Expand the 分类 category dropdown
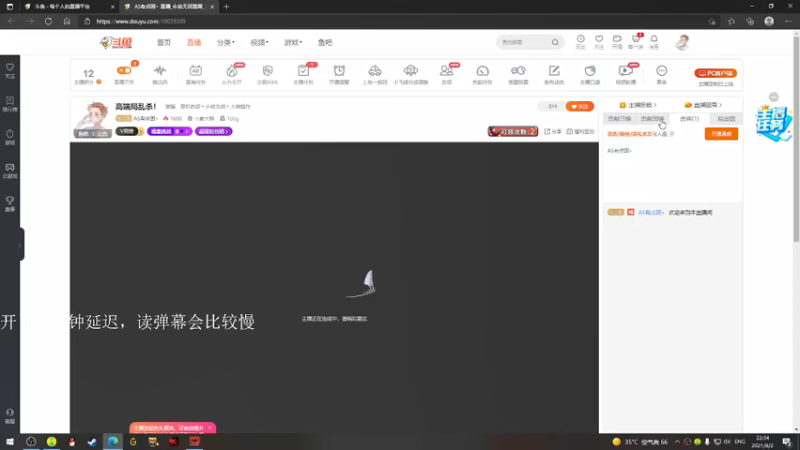This screenshot has width=800, height=450. pyautogui.click(x=226, y=42)
